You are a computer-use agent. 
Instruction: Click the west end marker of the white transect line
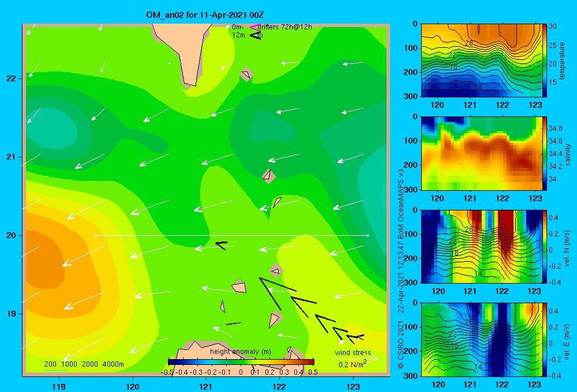[x=96, y=235]
